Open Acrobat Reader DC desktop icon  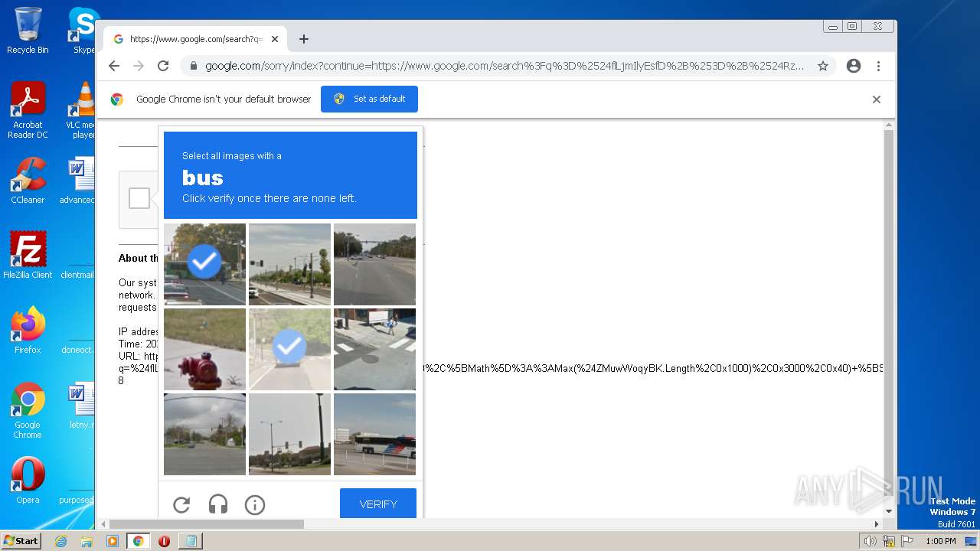point(28,110)
